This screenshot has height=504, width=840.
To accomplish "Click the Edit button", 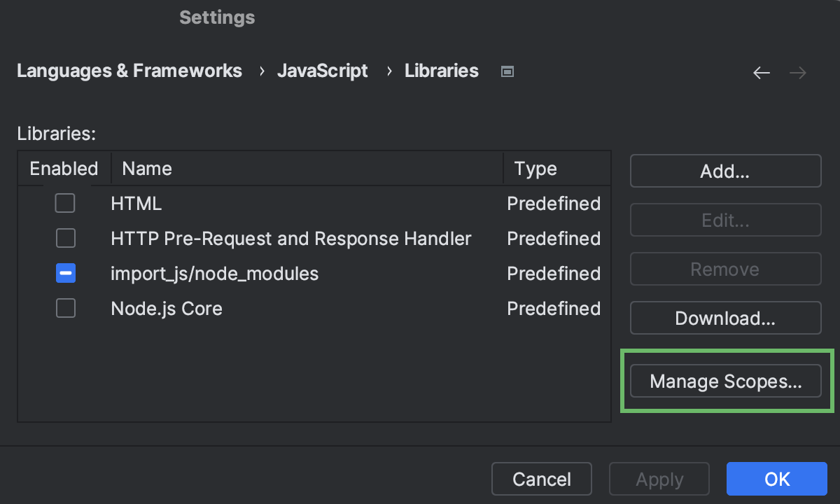I will (x=725, y=220).
